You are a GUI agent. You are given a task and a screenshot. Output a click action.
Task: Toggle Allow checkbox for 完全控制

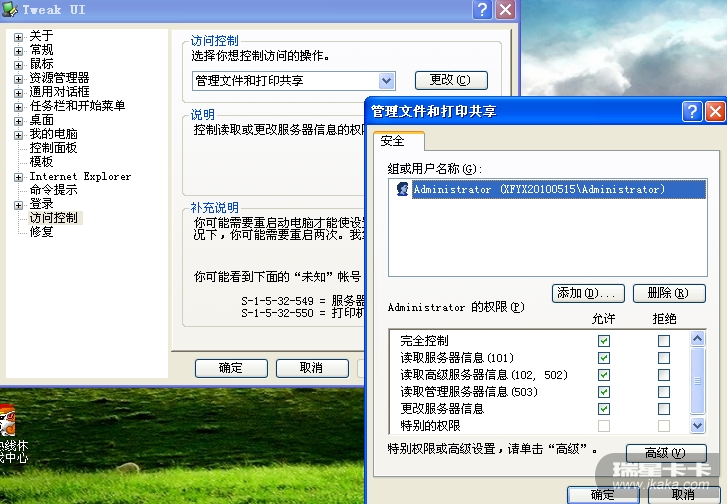tap(604, 341)
